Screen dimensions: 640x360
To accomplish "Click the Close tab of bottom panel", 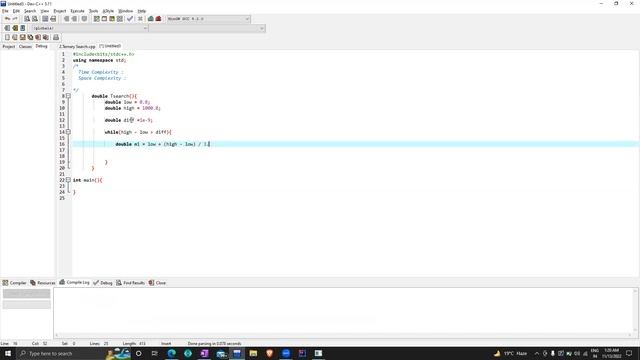I will 157,282.
